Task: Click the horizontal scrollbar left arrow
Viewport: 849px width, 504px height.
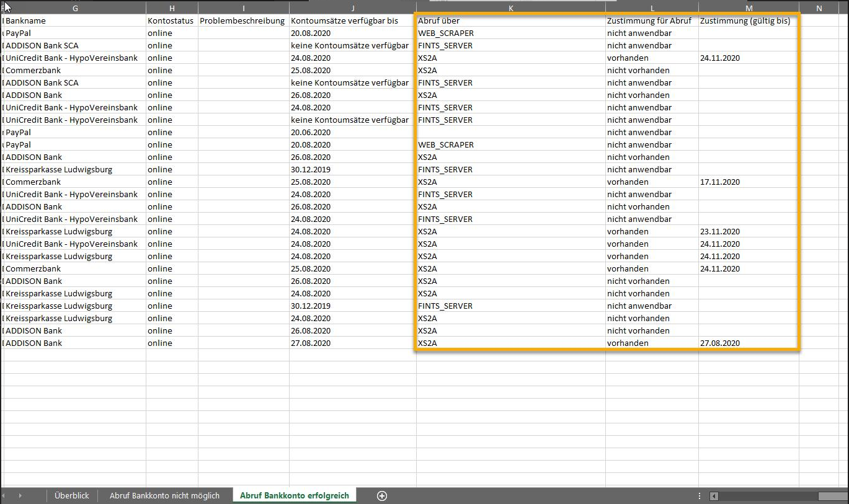Action: pos(714,496)
